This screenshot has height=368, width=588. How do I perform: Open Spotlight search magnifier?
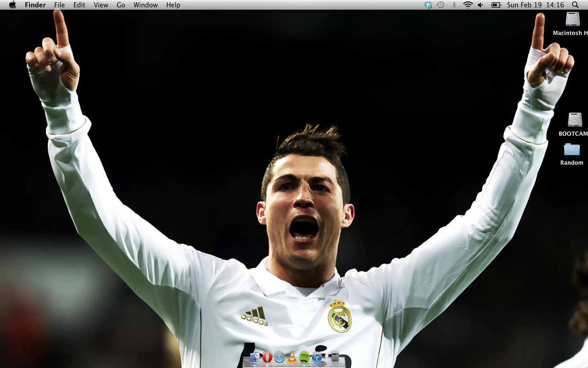coord(575,5)
